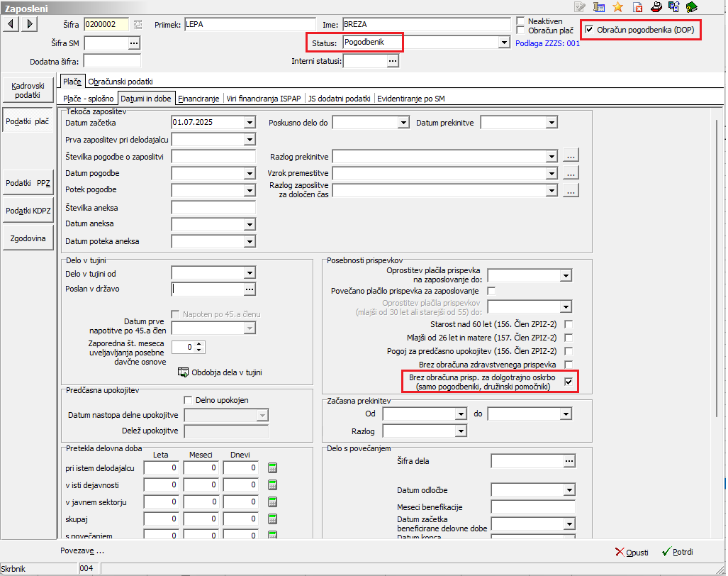Click the Obdobja dela v tujini icon
This screenshot has height=576, width=728.
184,372
